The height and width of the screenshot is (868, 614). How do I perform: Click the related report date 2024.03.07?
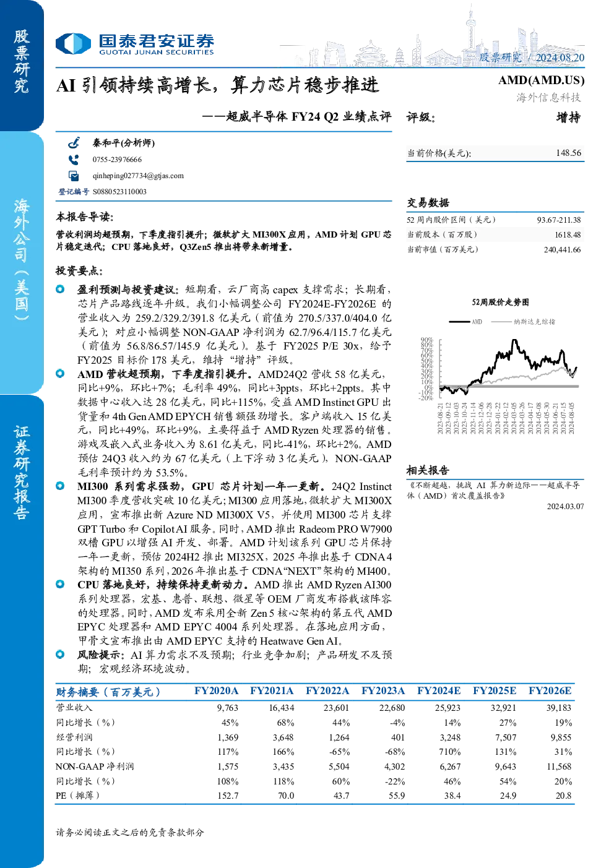pyautogui.click(x=565, y=506)
